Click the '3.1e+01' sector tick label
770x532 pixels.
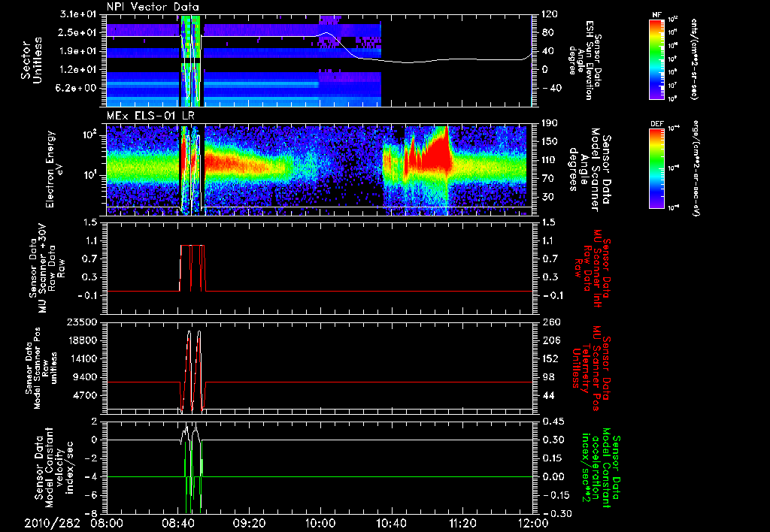80,15
